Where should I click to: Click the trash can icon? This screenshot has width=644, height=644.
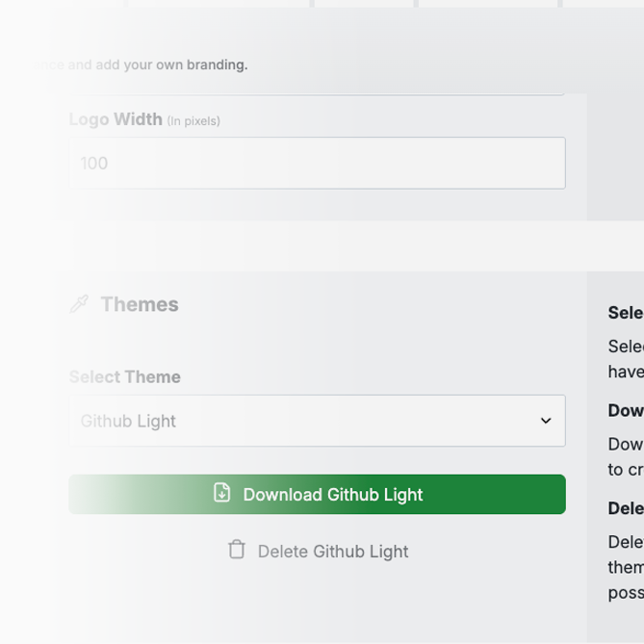[x=237, y=550]
